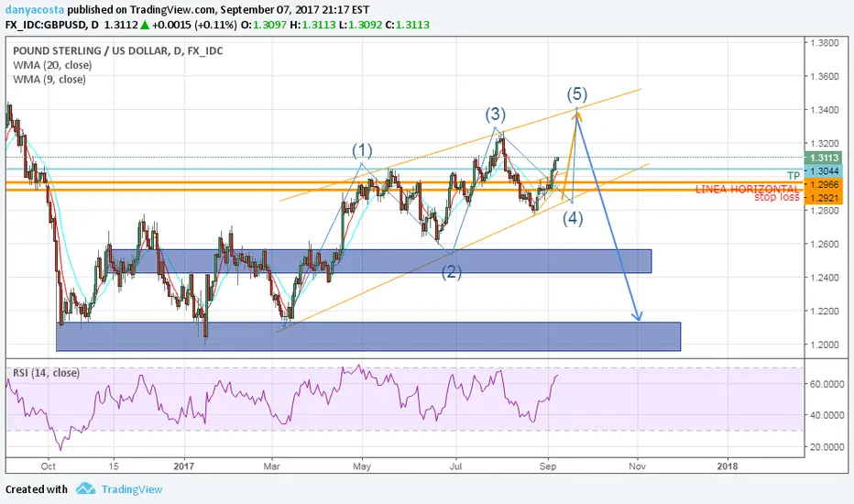Click the TradingView logo icon
Screen dimensions: 854x504
click(85, 488)
